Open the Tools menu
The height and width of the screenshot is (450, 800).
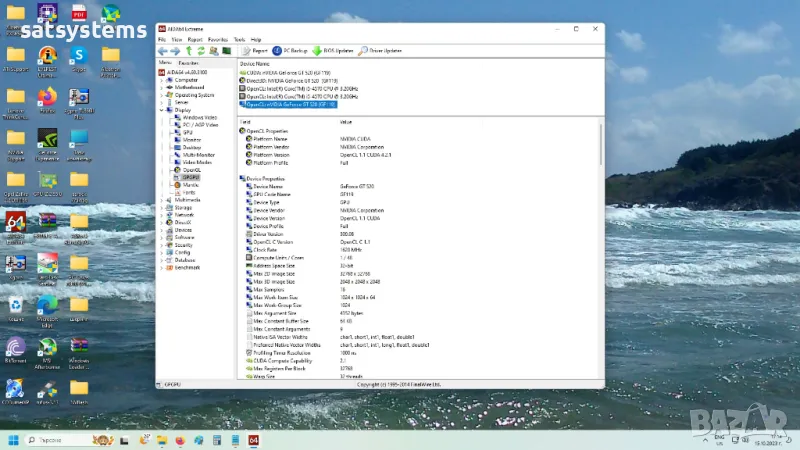click(239, 39)
